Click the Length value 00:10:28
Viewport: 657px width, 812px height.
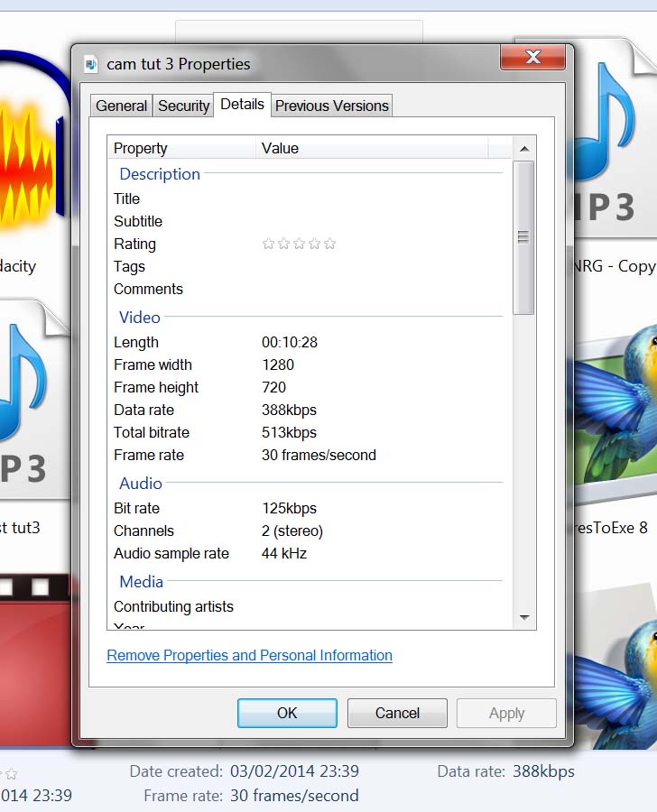pyautogui.click(x=289, y=342)
